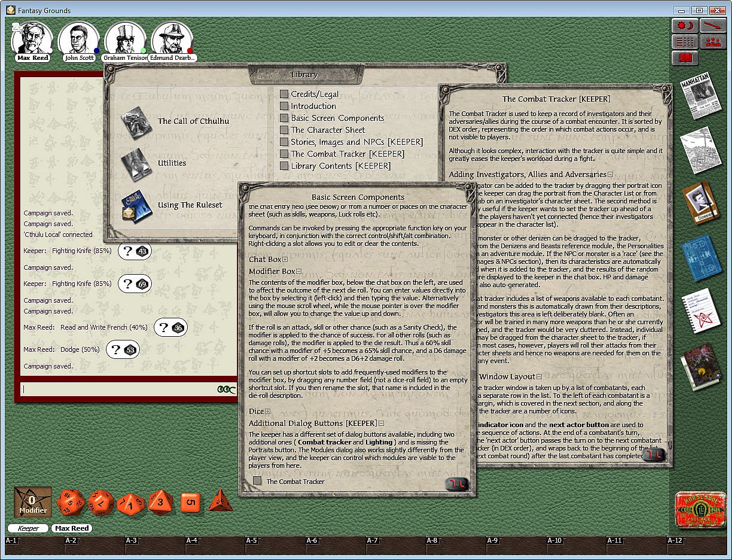Reveal first Fighting Knife roll result 43
Image resolution: width=732 pixels, height=560 pixels.
pyautogui.click(x=135, y=251)
